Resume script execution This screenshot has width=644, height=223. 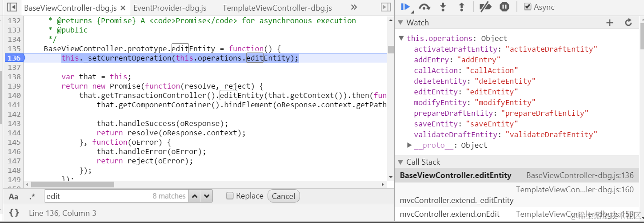coord(405,7)
